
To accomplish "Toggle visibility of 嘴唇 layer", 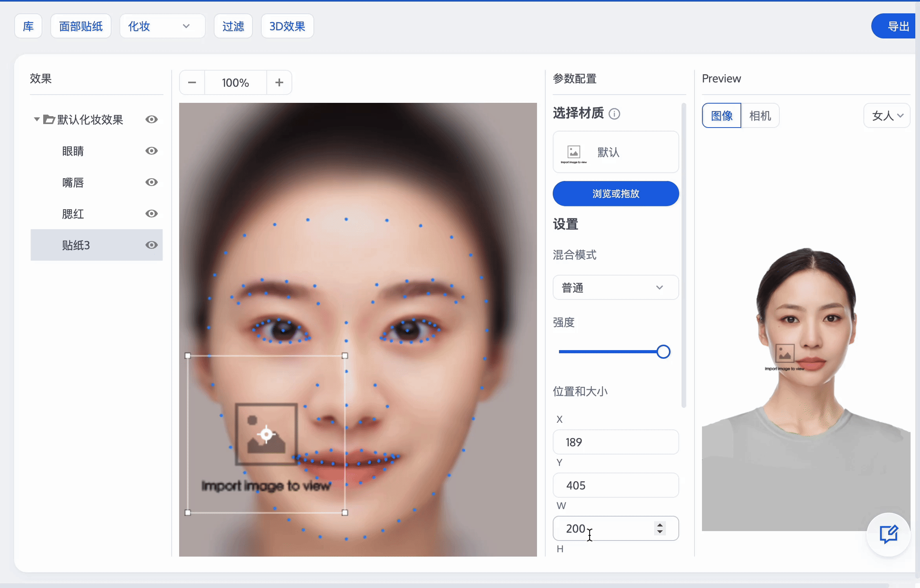I will [152, 182].
